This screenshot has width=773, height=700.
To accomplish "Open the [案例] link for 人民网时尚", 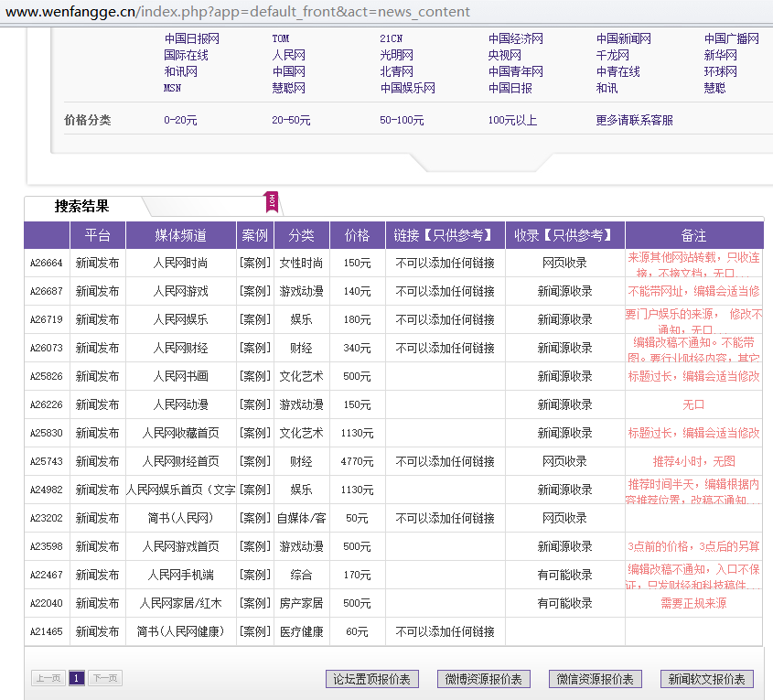I will 255,263.
